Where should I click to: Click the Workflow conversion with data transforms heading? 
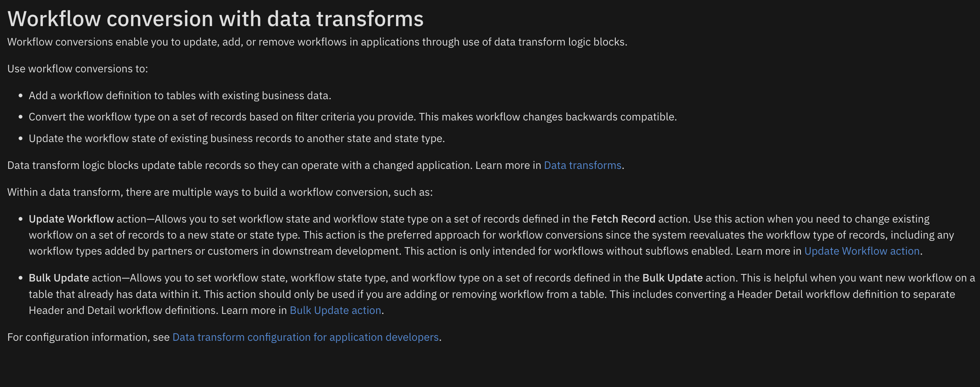tap(215, 19)
